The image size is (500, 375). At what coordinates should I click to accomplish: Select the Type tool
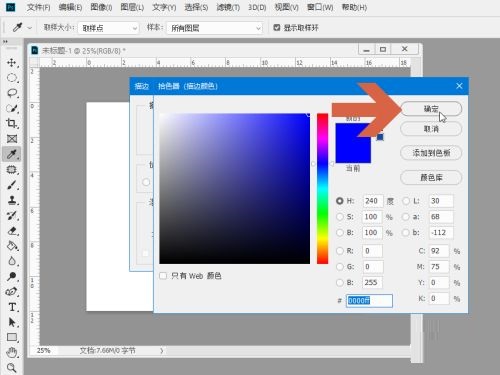point(12,307)
